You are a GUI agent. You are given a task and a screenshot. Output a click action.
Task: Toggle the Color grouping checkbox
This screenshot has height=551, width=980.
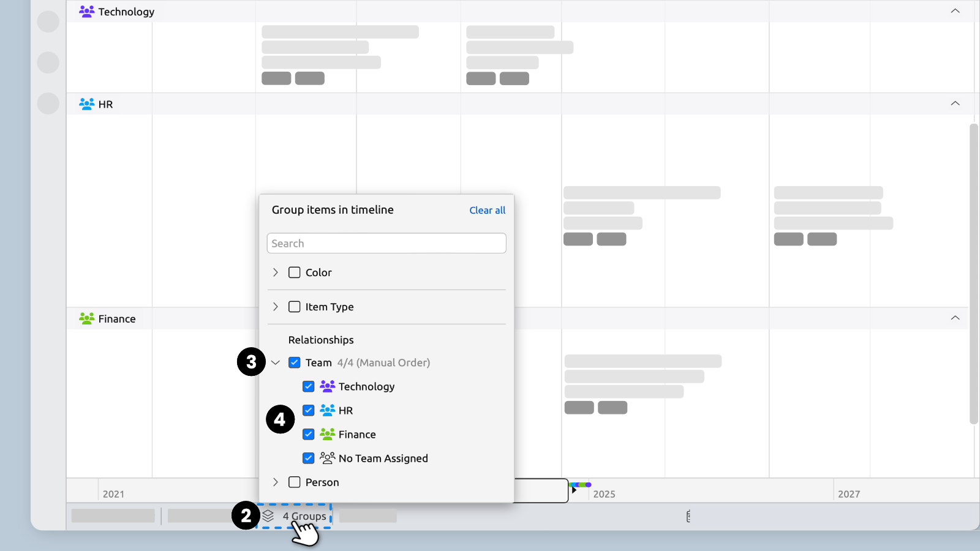[295, 272]
